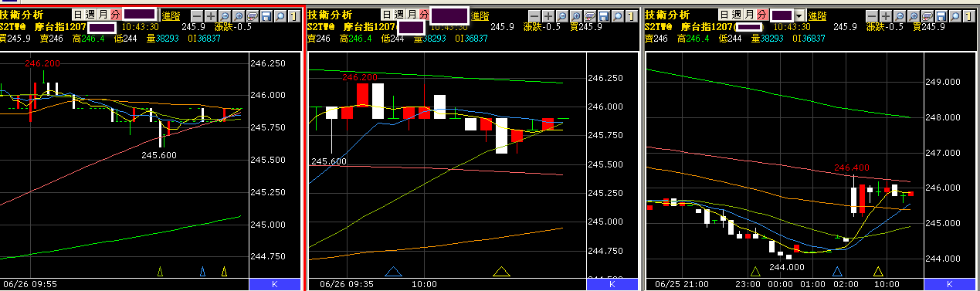Screen dimensions: 980x291
Task: Click the minus button in left chart toolbar
Action: pyautogui.click(x=198, y=15)
